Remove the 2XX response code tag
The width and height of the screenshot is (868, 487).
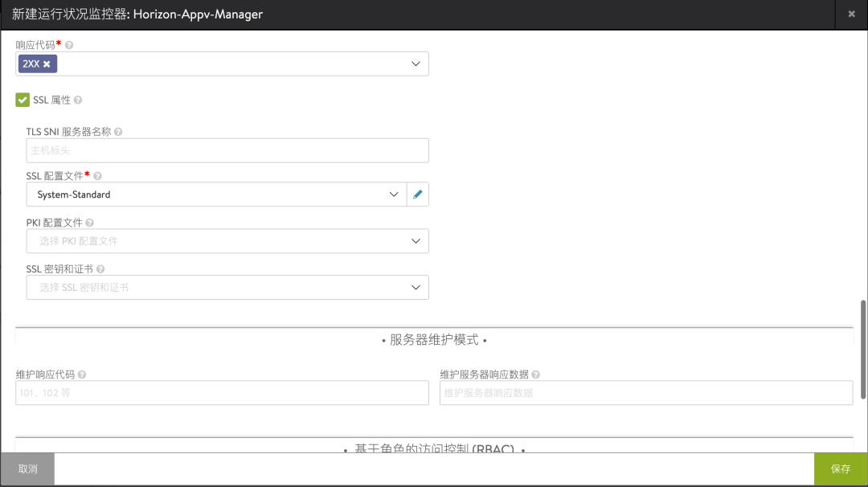click(47, 64)
